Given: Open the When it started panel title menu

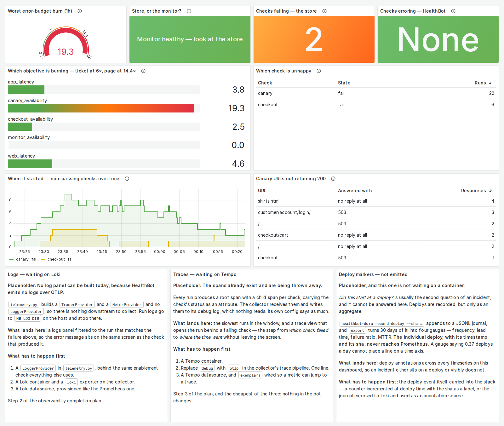Looking at the screenshot, I should tap(64, 179).
